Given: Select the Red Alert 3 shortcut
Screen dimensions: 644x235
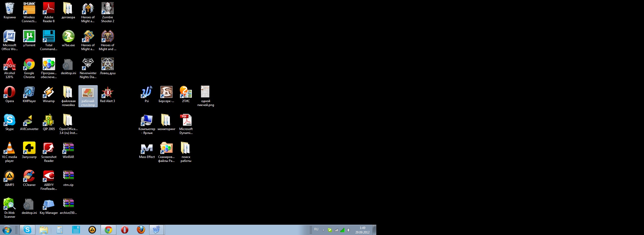Looking at the screenshot, I should [x=108, y=95].
